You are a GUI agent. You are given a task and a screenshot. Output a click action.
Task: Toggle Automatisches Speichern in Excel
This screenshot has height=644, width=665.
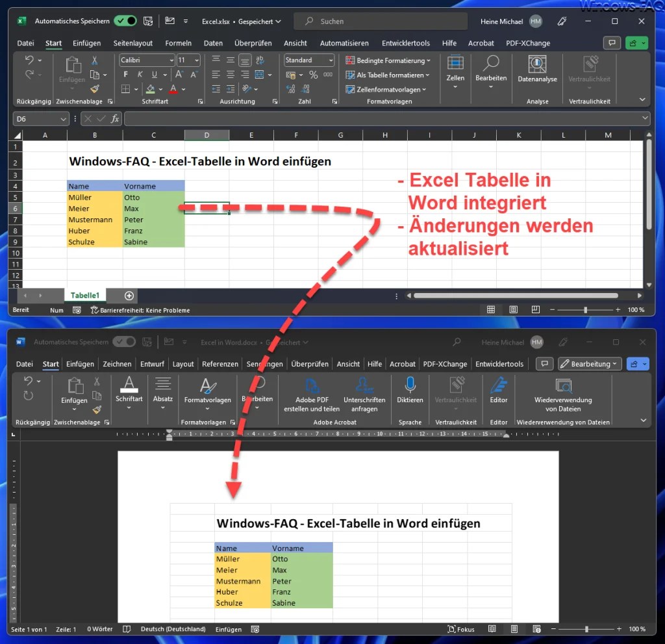126,21
